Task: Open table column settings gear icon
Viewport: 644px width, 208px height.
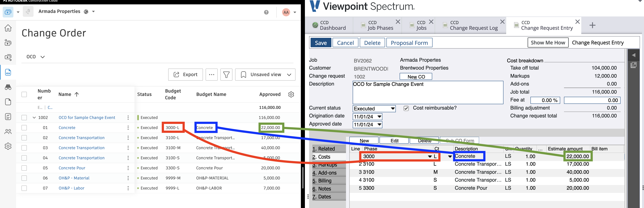Action: point(291,94)
